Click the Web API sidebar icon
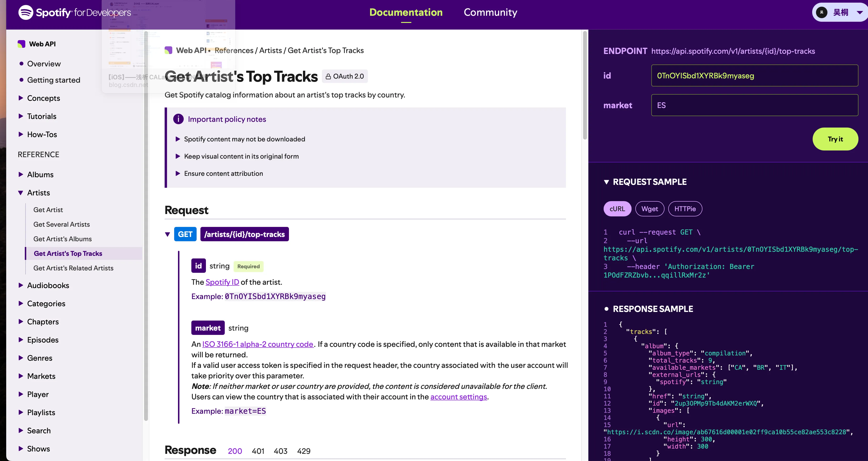Viewport: 868px width, 461px height. (x=21, y=44)
